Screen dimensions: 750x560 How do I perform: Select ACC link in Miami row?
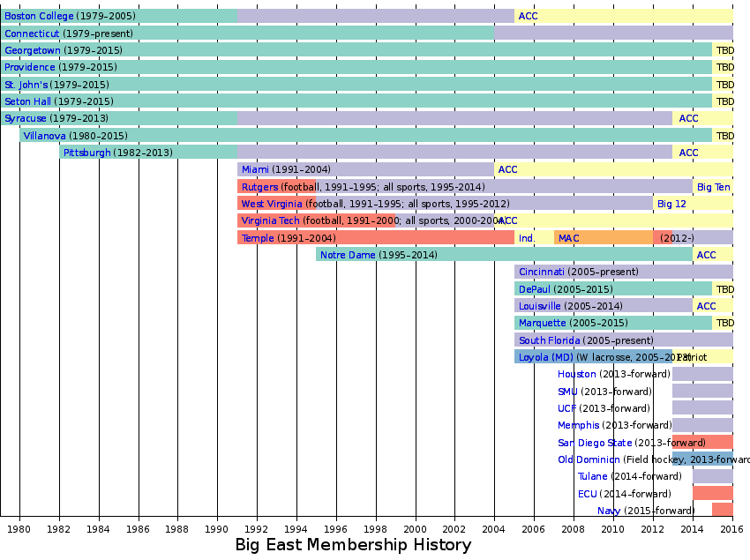click(x=507, y=169)
